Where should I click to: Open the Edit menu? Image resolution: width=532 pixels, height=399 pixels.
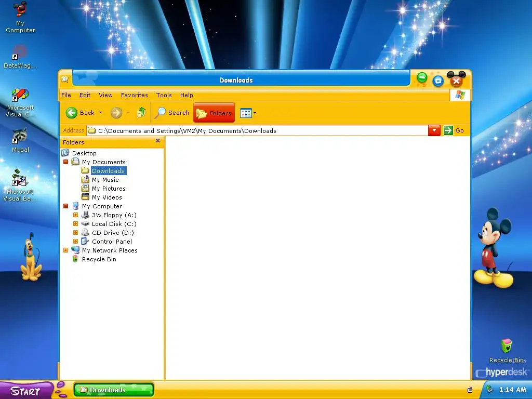point(85,95)
